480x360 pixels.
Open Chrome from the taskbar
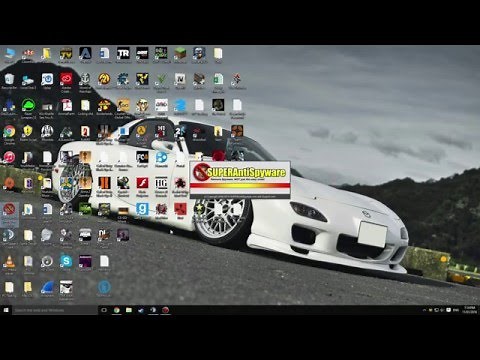click(116, 310)
